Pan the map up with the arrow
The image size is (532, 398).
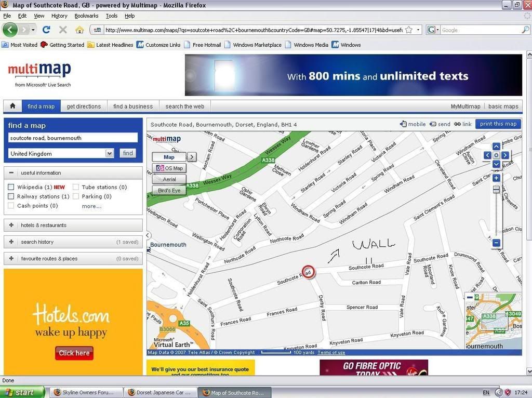496,147
